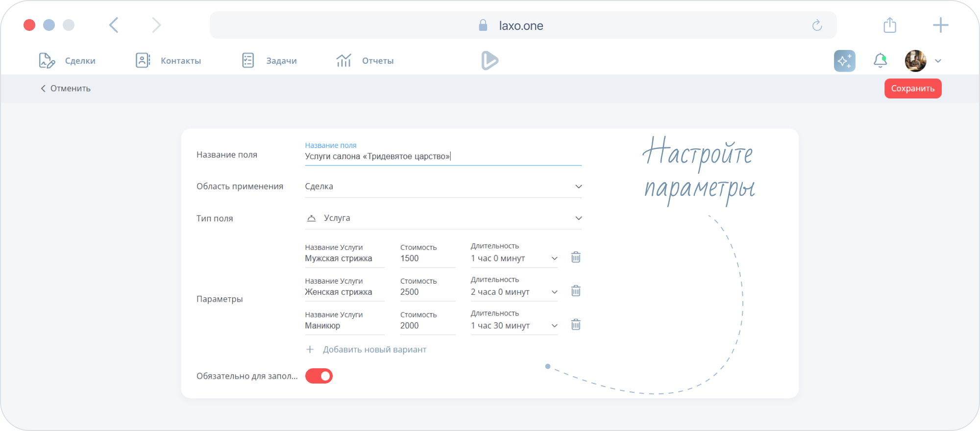Image resolution: width=980 pixels, height=431 pixels.
Task: Delete the Женская стрижка service row
Action: 576,291
